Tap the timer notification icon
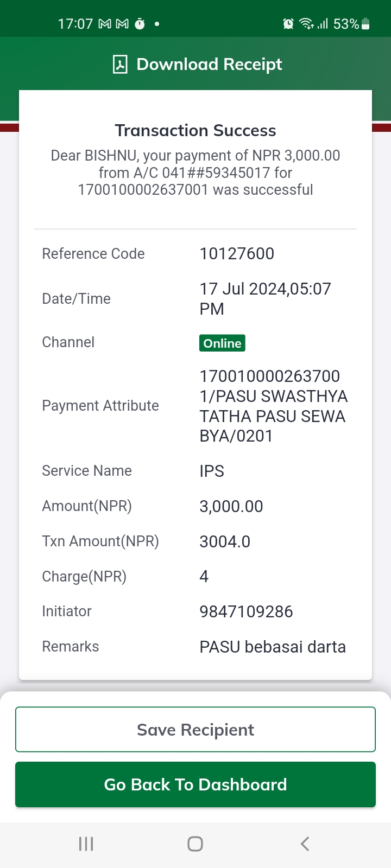Viewport: 391px width, 868px height. (x=140, y=24)
